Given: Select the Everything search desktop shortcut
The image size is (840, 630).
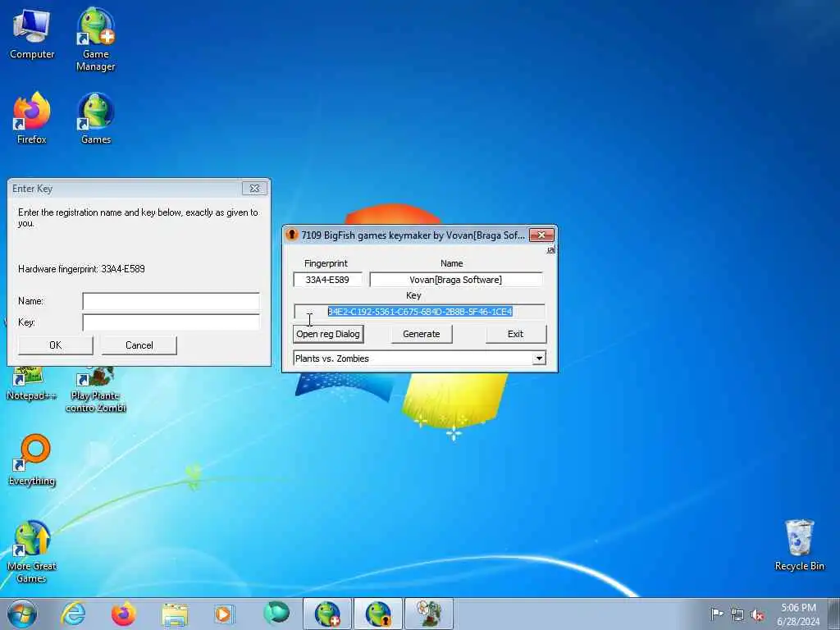Looking at the screenshot, I should [32, 459].
